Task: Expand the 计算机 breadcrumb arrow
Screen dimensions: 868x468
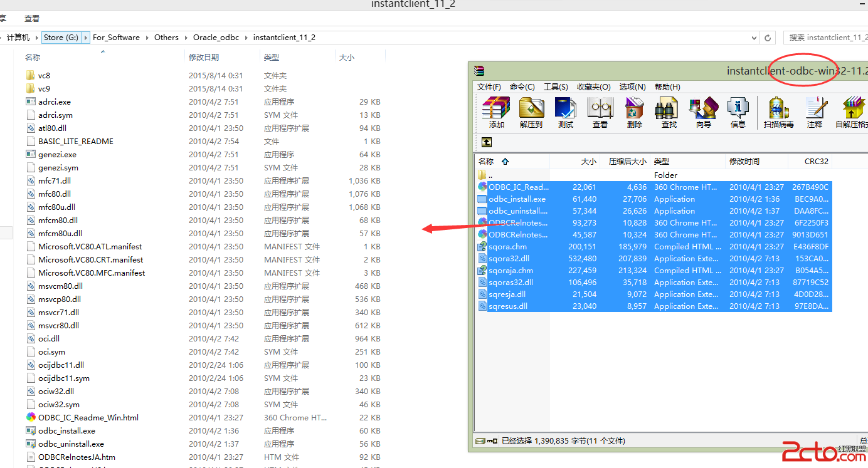Action: pos(36,38)
